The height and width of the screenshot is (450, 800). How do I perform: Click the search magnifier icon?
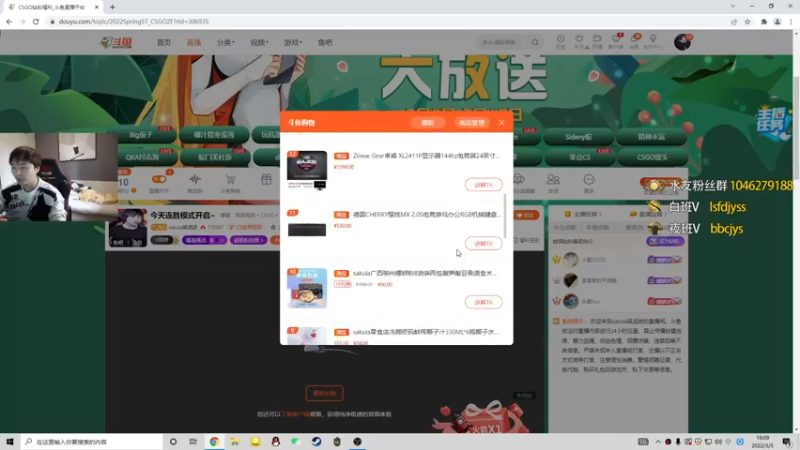535,42
